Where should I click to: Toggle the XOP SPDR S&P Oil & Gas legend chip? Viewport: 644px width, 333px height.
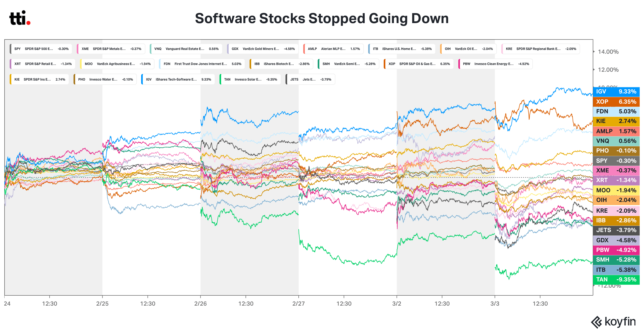coord(419,64)
